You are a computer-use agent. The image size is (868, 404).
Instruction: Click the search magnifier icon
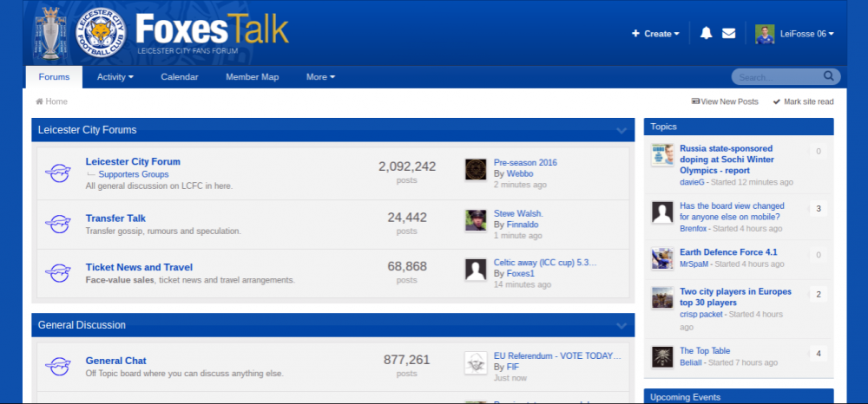(828, 76)
